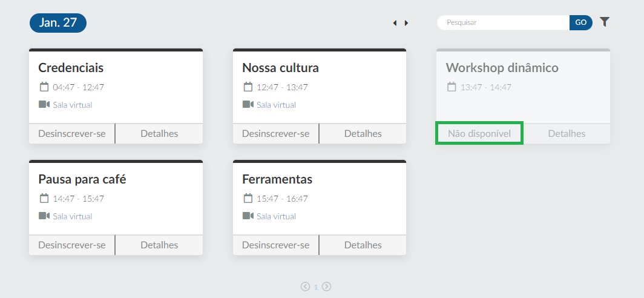The height and width of the screenshot is (298, 644).
Task: Click camera icon on Ferramentas card
Action: (248, 216)
